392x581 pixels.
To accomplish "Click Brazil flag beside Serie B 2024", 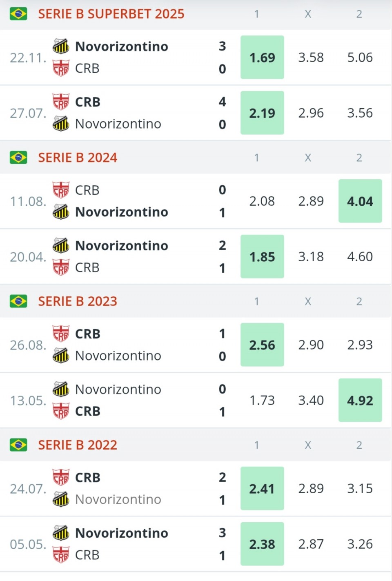I will pyautogui.click(x=18, y=158).
